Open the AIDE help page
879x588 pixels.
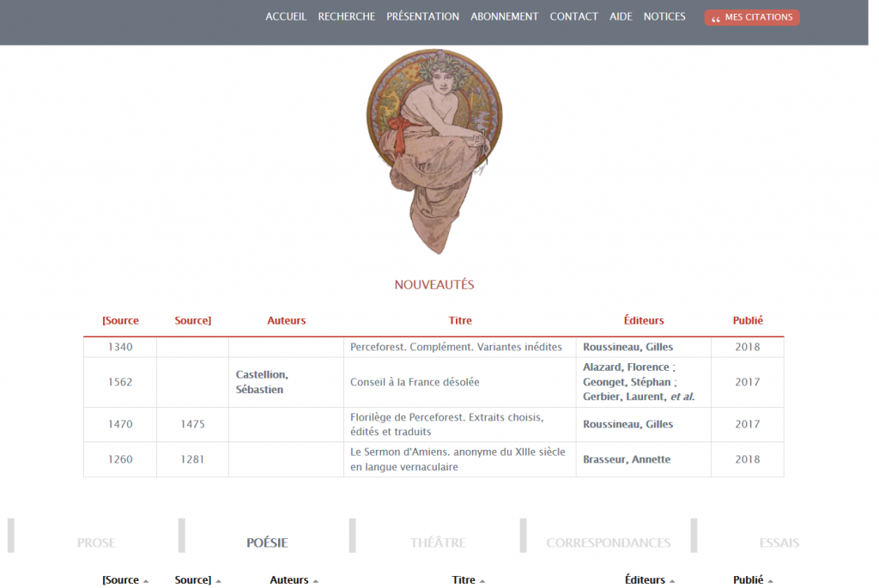621,17
